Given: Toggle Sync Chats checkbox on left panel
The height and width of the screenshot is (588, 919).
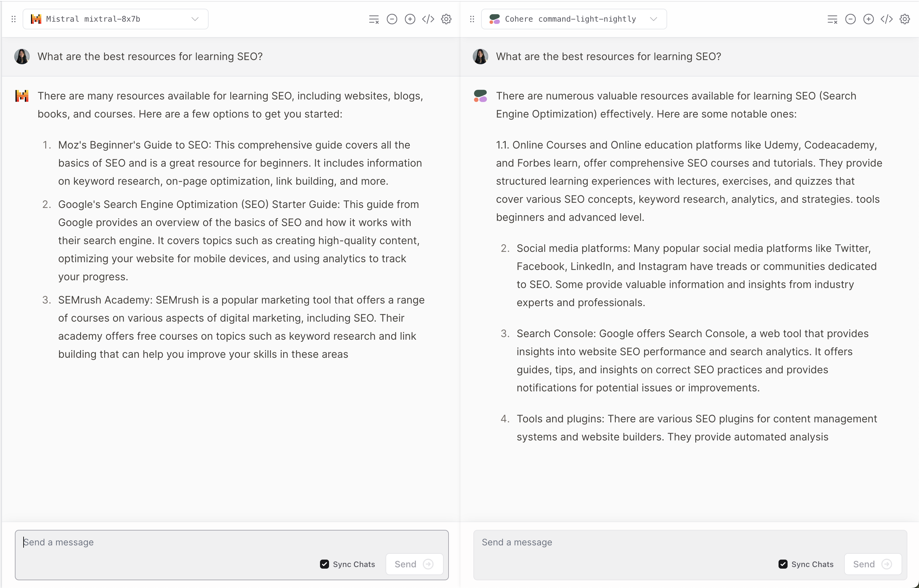Looking at the screenshot, I should coord(324,564).
